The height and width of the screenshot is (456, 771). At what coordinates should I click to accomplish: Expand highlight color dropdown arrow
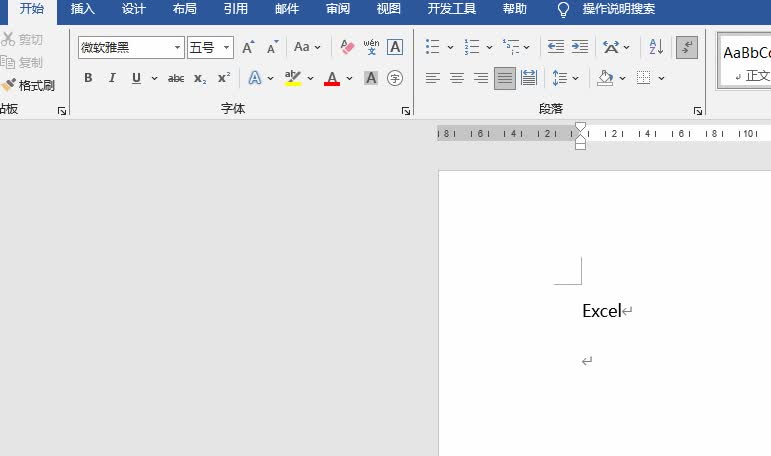[x=310, y=78]
